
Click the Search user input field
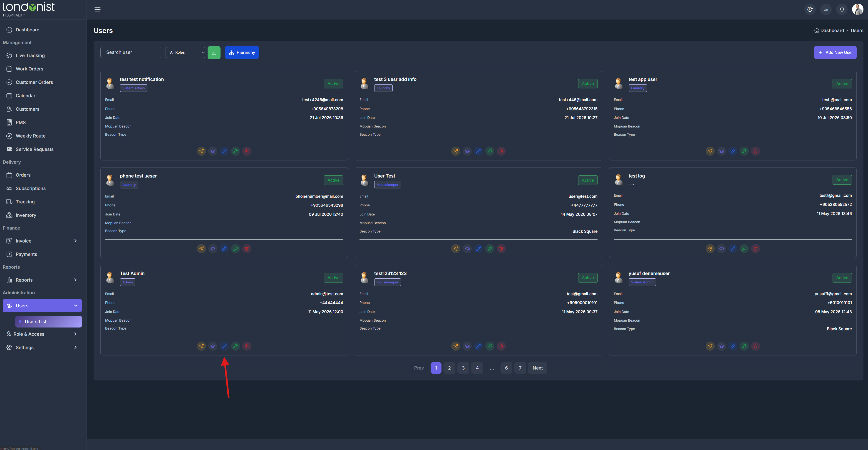[131, 52]
